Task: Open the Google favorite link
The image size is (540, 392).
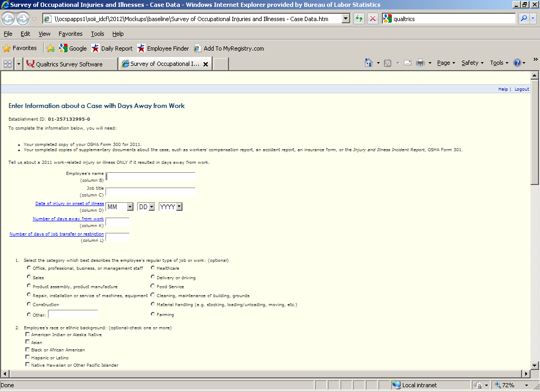Action: point(73,48)
